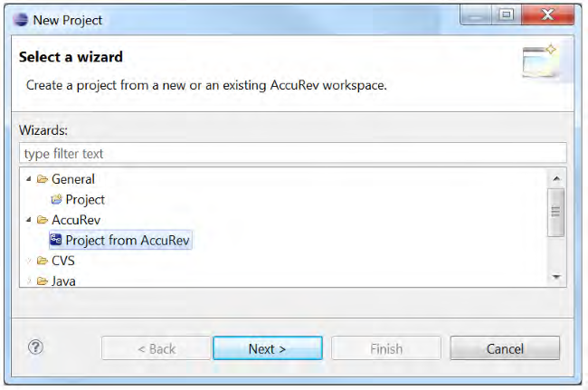Click the Project from AccuRev icon
The image size is (588, 390).
(56, 240)
